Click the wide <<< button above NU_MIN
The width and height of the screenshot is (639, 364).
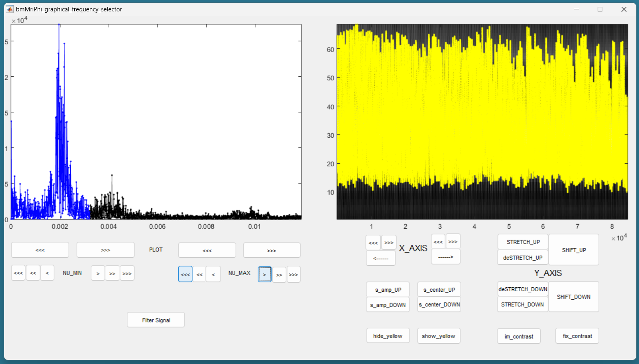click(40, 250)
